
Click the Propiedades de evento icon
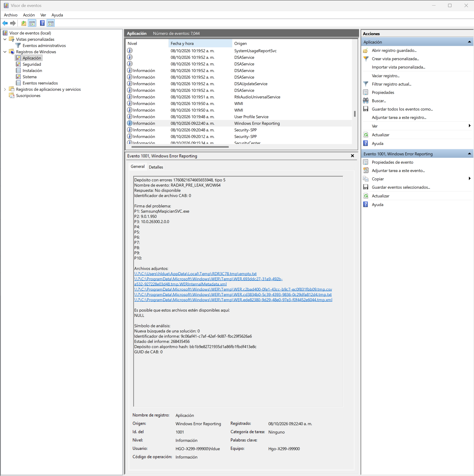coord(366,162)
